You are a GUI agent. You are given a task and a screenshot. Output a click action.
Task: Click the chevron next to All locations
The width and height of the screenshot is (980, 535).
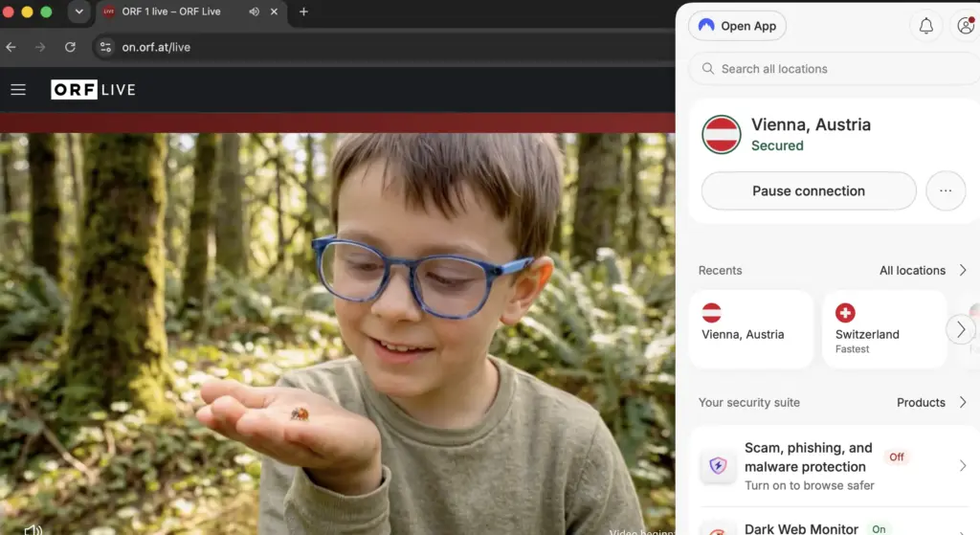point(963,270)
